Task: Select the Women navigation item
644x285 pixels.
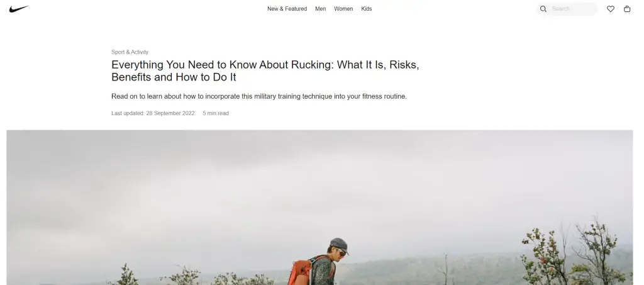Action: click(x=343, y=9)
